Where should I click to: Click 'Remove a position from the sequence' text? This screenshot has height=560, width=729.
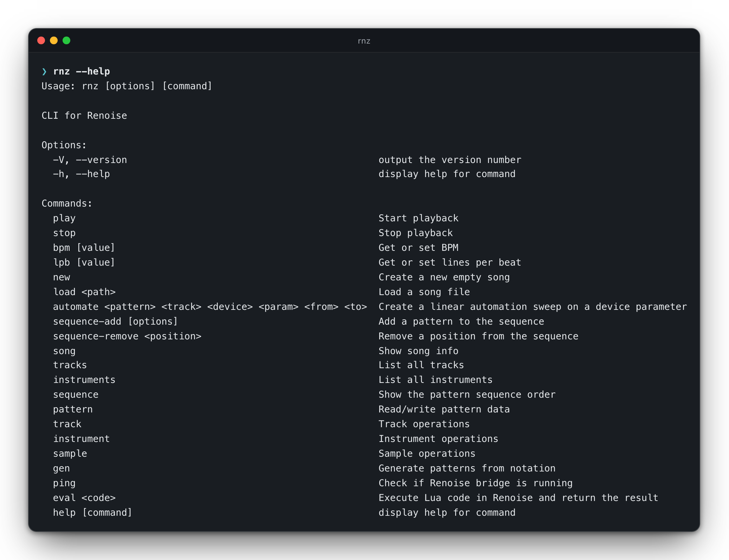click(478, 336)
